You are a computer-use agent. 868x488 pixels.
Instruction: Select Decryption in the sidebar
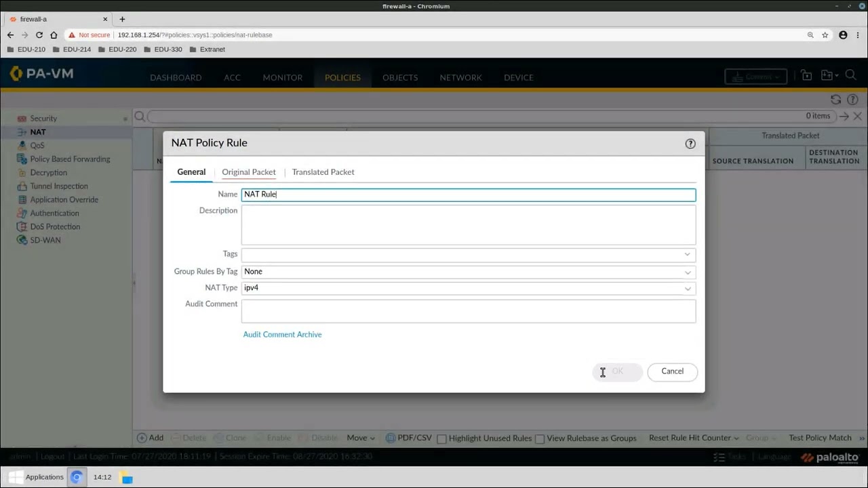pos(48,173)
